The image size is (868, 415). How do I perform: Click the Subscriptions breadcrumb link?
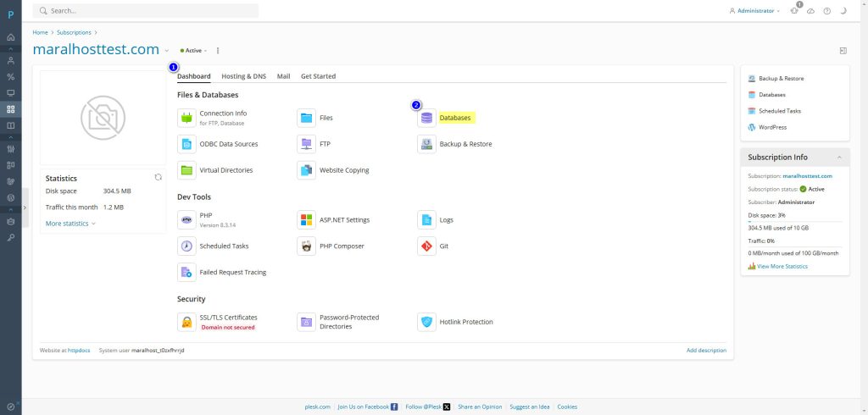pos(75,33)
